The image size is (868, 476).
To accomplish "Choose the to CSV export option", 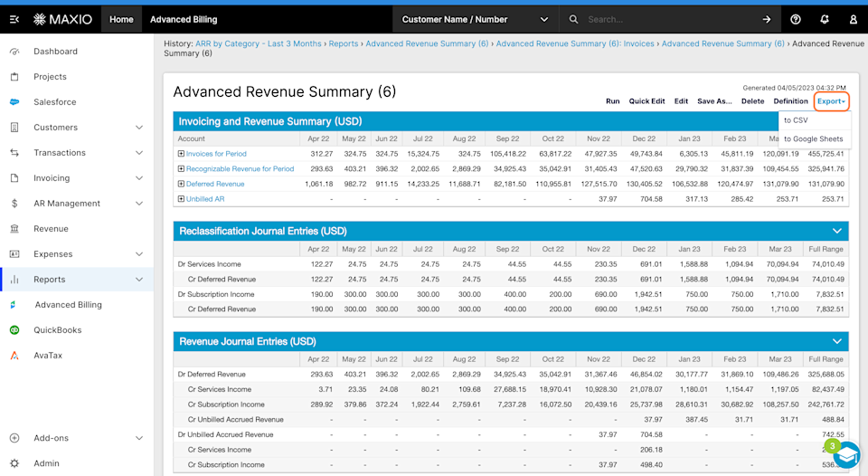I will click(x=796, y=119).
